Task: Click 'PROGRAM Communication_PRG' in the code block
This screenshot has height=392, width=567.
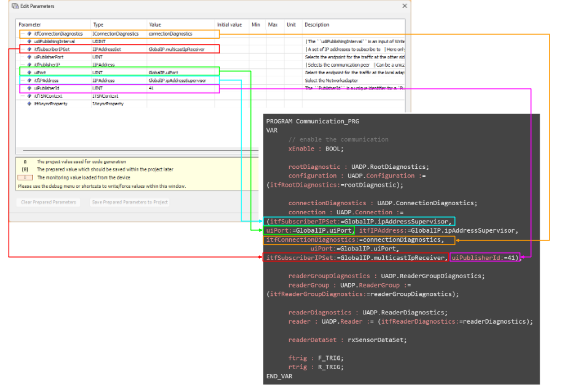Action: tap(313, 122)
